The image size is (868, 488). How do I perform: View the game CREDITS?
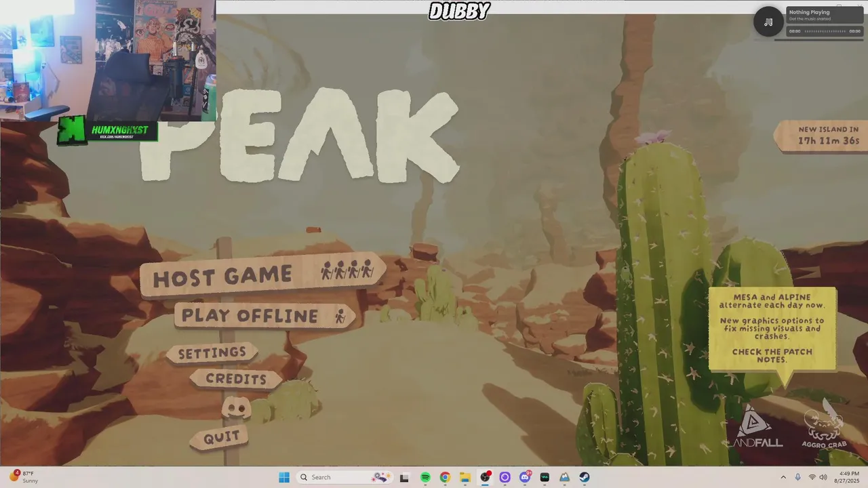[235, 379]
